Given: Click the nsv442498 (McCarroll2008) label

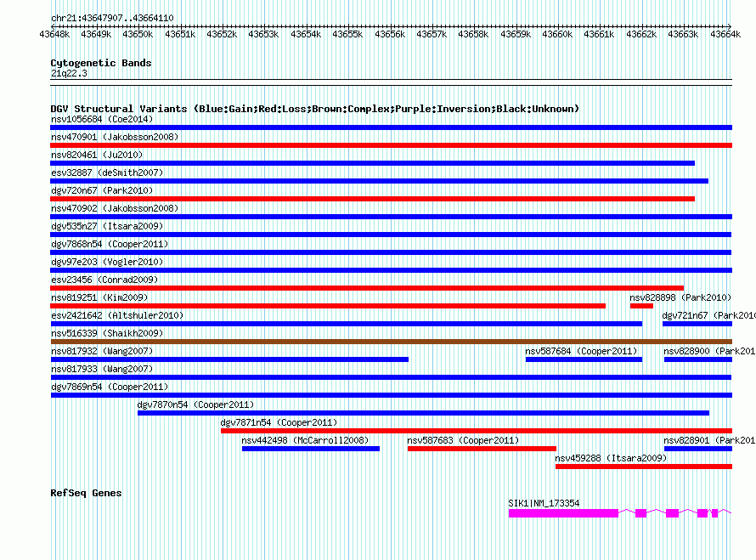Looking at the screenshot, I should click(x=305, y=440).
